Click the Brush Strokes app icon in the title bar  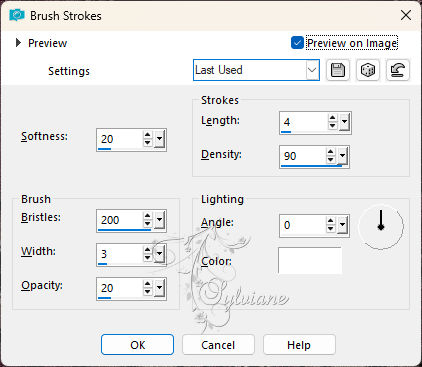[17, 15]
